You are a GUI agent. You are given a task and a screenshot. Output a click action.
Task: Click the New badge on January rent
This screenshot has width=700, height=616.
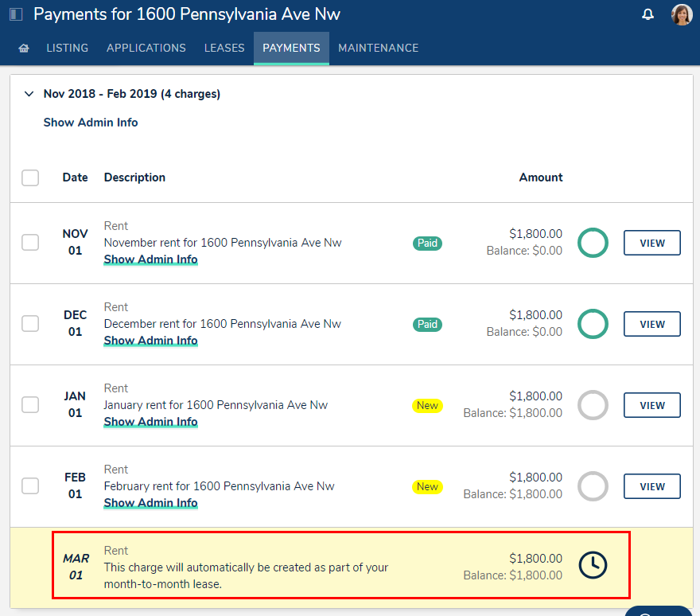(x=427, y=406)
